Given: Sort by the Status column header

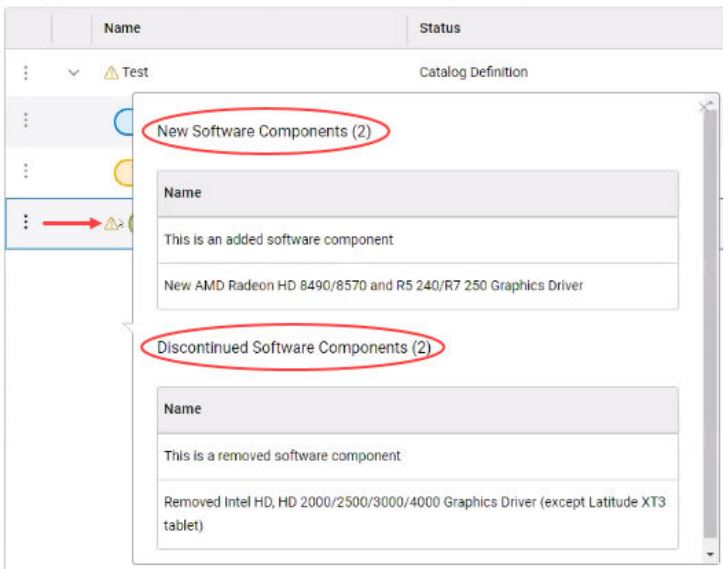Looking at the screenshot, I should pyautogui.click(x=440, y=29).
